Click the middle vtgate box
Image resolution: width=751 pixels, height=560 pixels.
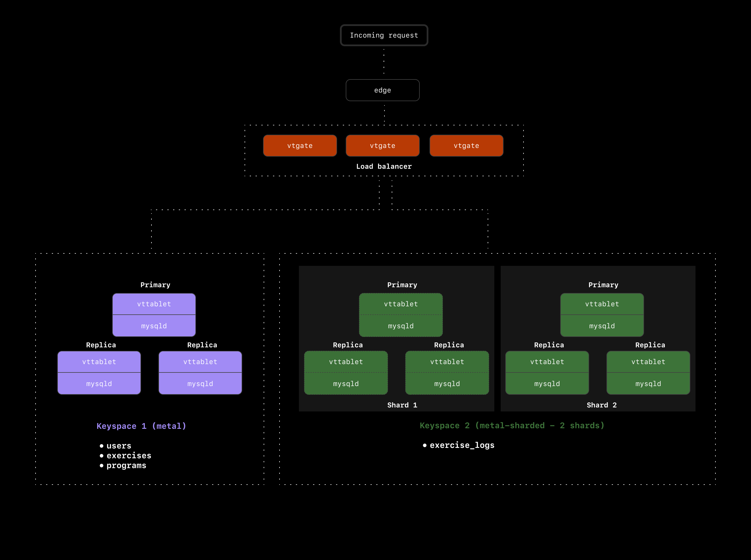tap(382, 146)
